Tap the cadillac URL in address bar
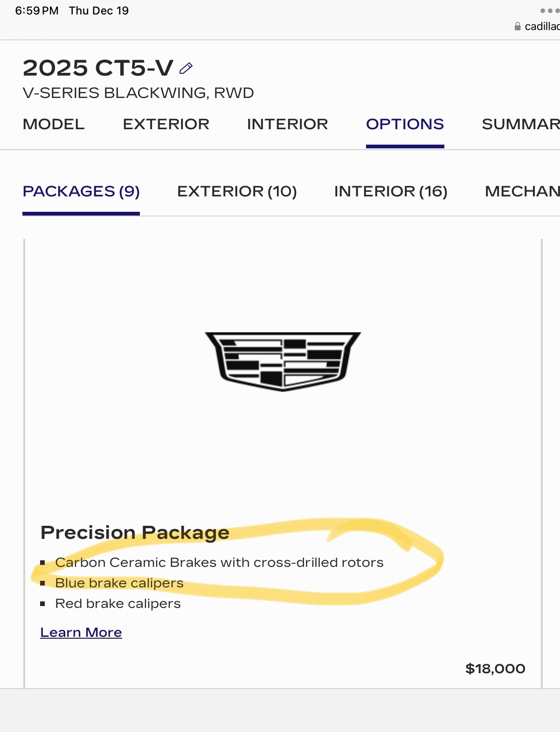Screen dimensions: 560x732 point(542,27)
